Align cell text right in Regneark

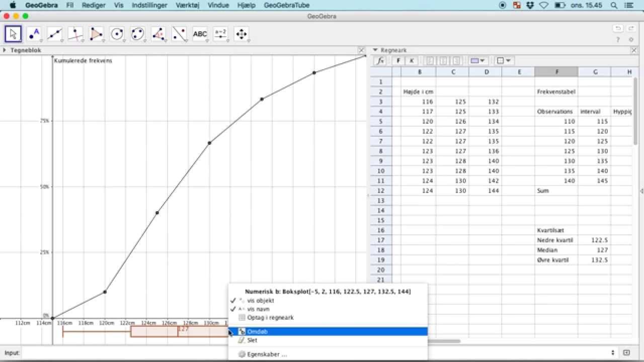457,61
